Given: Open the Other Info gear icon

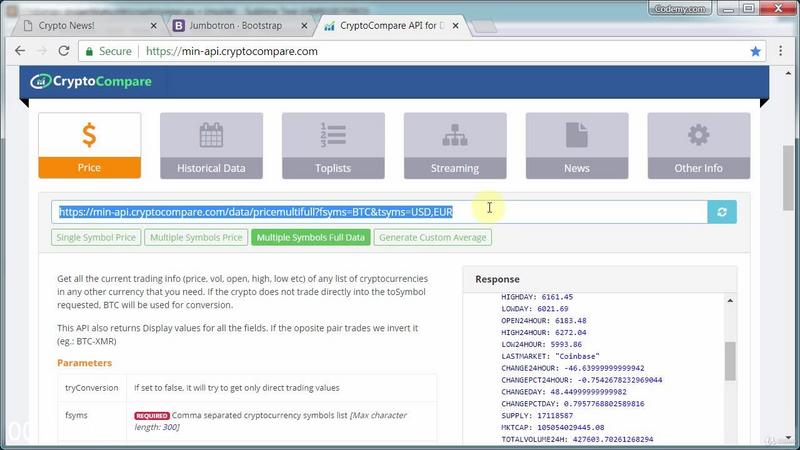Looking at the screenshot, I should point(698,135).
